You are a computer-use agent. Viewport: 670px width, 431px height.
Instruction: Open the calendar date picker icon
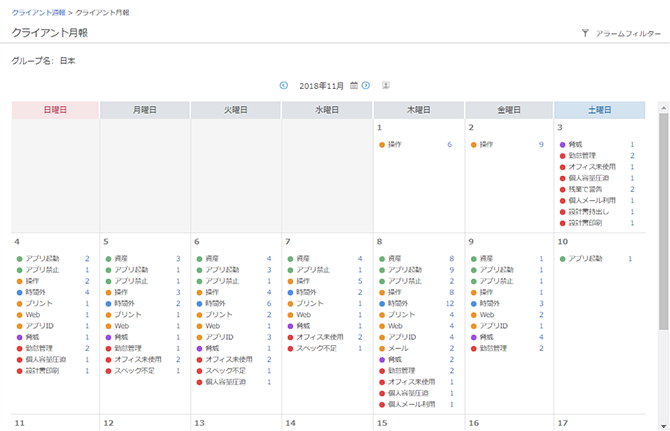click(x=354, y=86)
